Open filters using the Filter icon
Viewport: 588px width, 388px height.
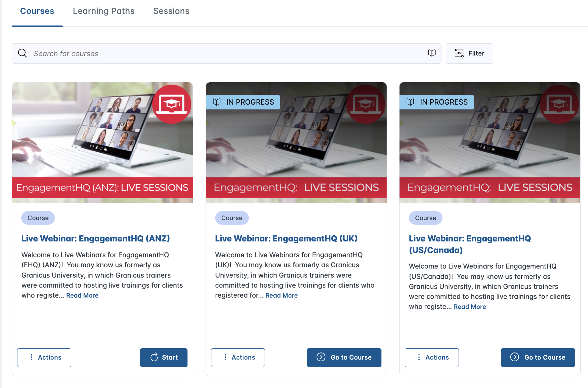coord(459,53)
